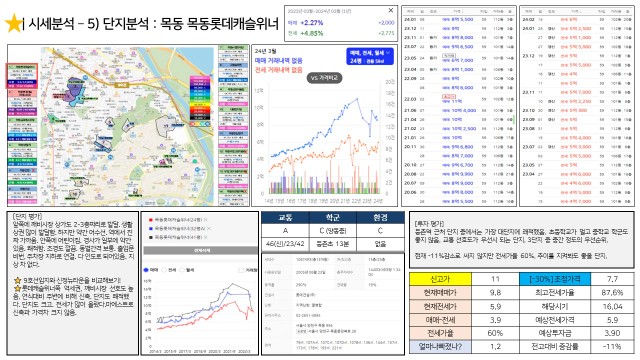Viewport: 640px width, 360px height.
Task: Click the +2.27% 매매 change value
Action: coord(311,23)
